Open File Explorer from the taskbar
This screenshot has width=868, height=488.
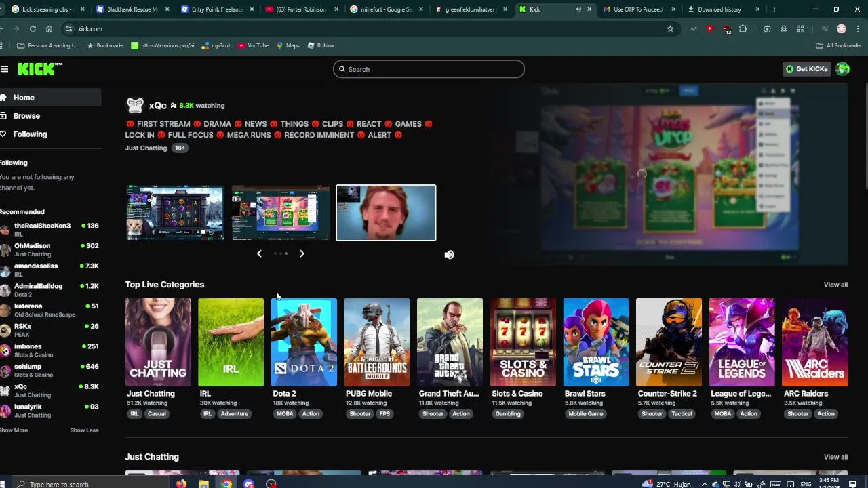(x=203, y=483)
